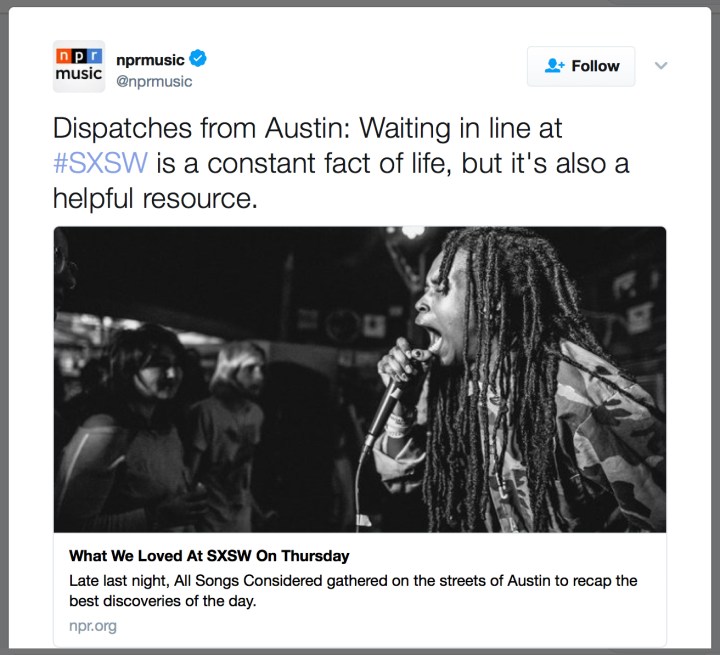
Task: Click the NPR Music profile avatar
Action: (79, 66)
